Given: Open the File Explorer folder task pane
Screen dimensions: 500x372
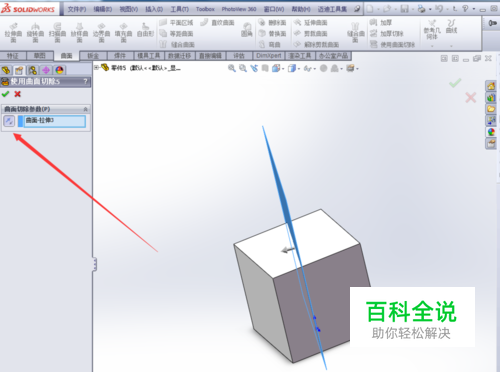Looking at the screenshot, I should pyautogui.click(x=491, y=109).
